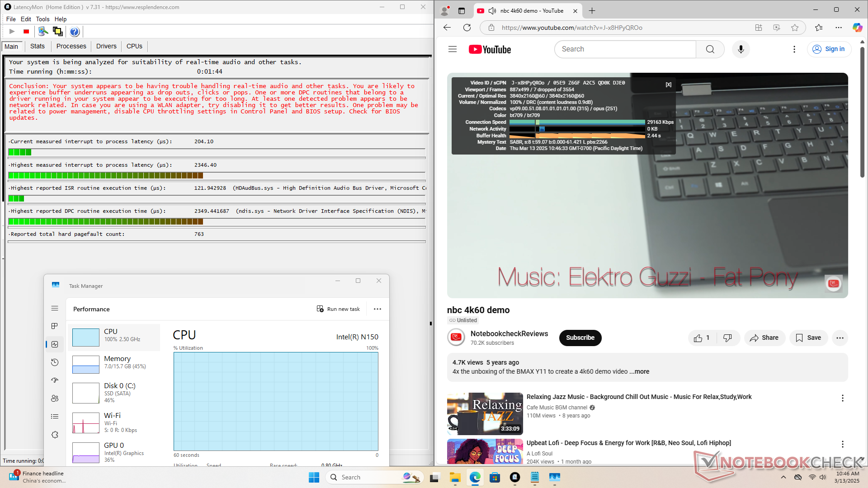868x488 pixels.
Task: Subscribe to NotebookcheckReviews channel
Action: (x=580, y=338)
